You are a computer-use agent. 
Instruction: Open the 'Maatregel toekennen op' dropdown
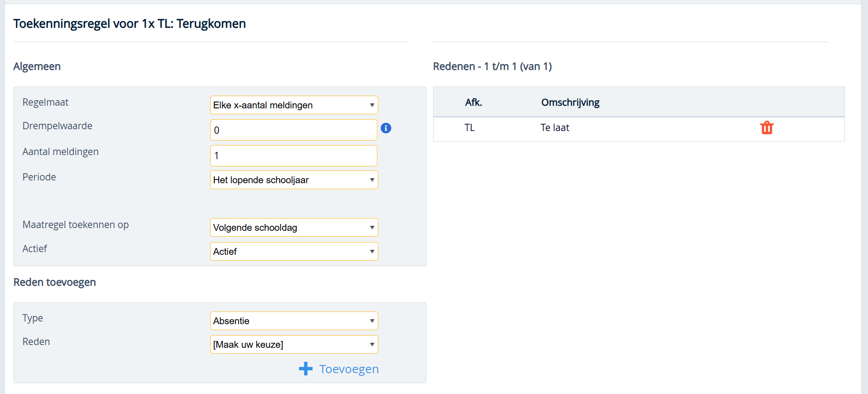[294, 228]
